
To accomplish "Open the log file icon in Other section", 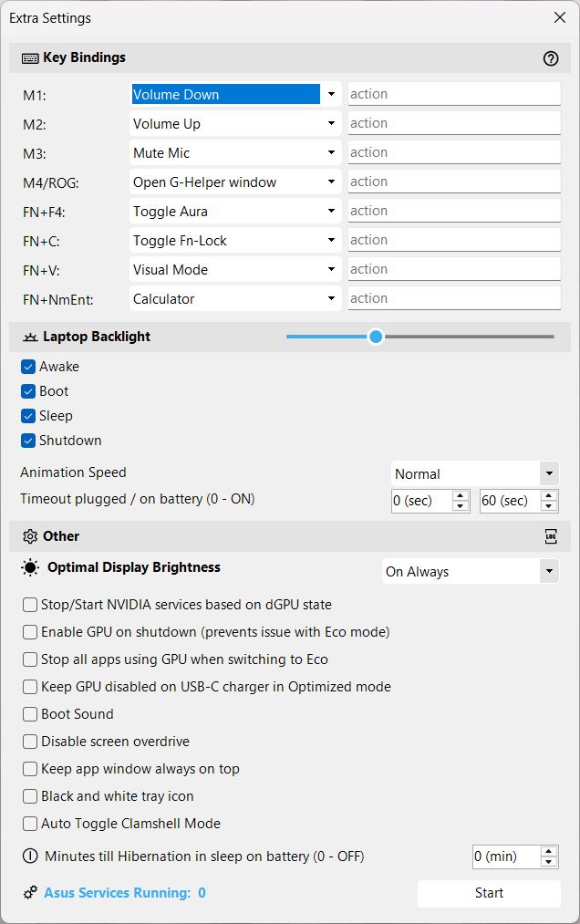I will click(x=551, y=536).
